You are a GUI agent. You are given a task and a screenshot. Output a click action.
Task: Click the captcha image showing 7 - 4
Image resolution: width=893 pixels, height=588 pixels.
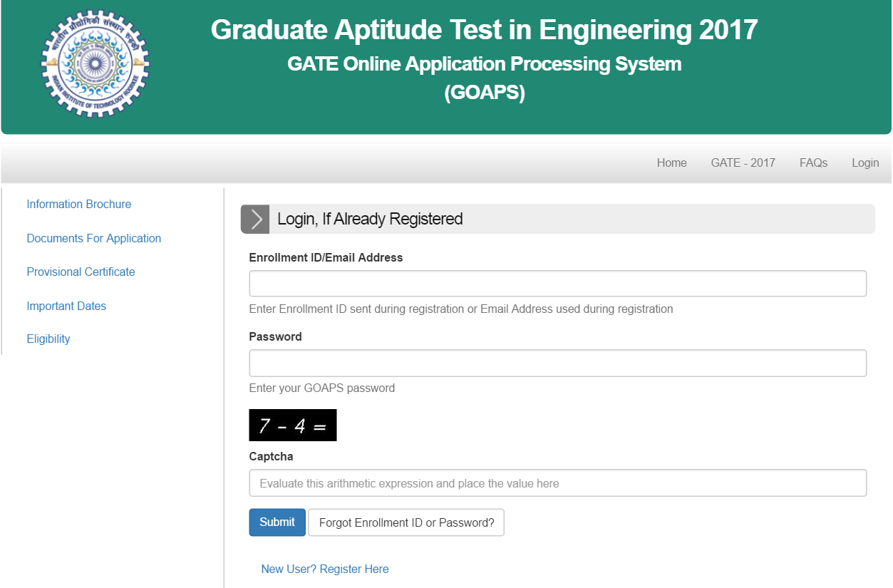tap(293, 425)
